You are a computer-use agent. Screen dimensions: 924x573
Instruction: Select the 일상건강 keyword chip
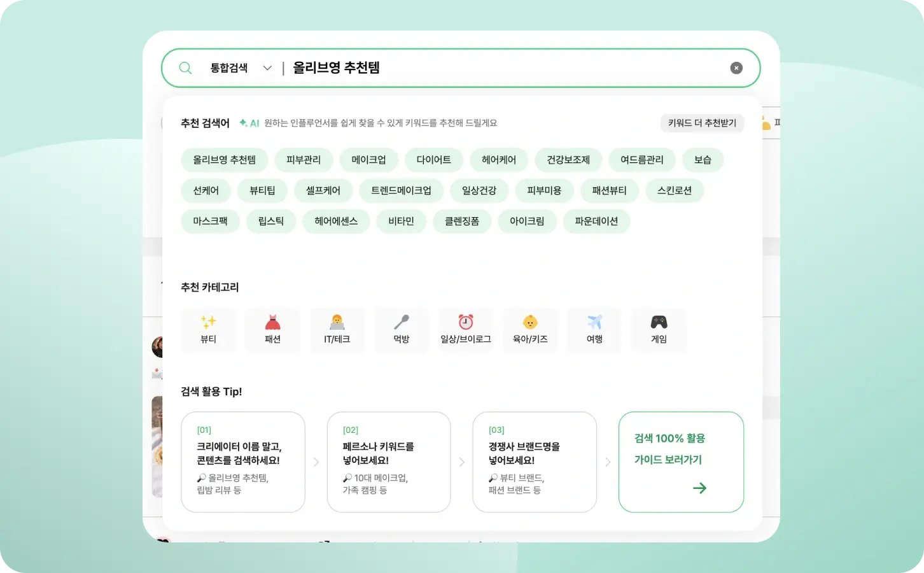coord(479,190)
